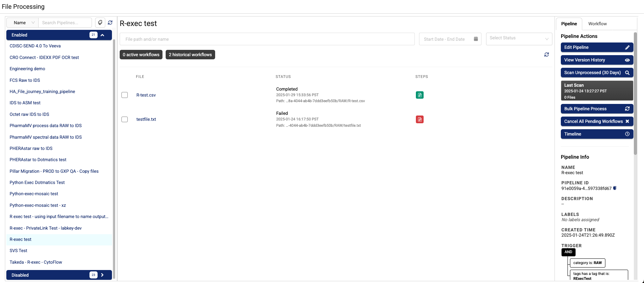Open the green completed step icon for R-test.csv
This screenshot has width=644, height=283.
point(419,95)
